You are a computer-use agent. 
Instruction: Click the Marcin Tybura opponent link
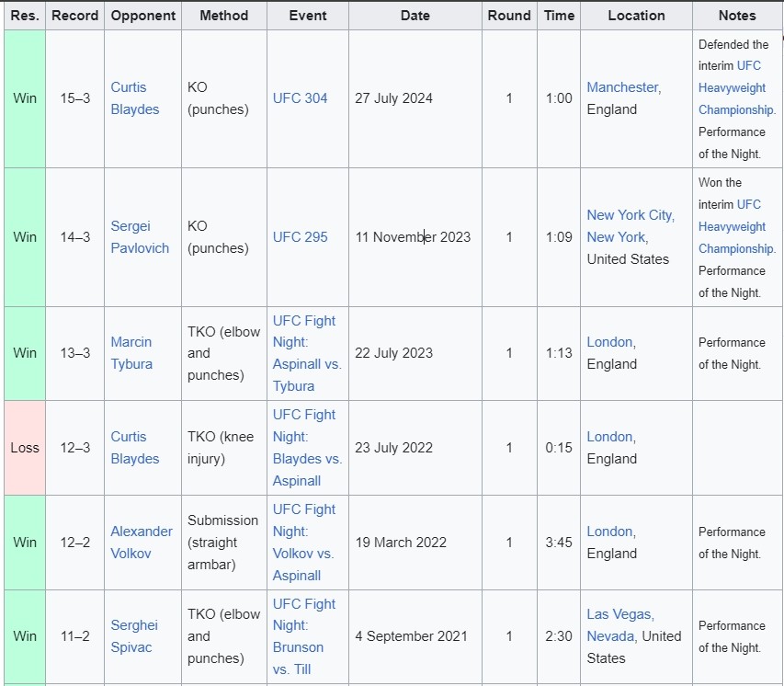tap(131, 353)
